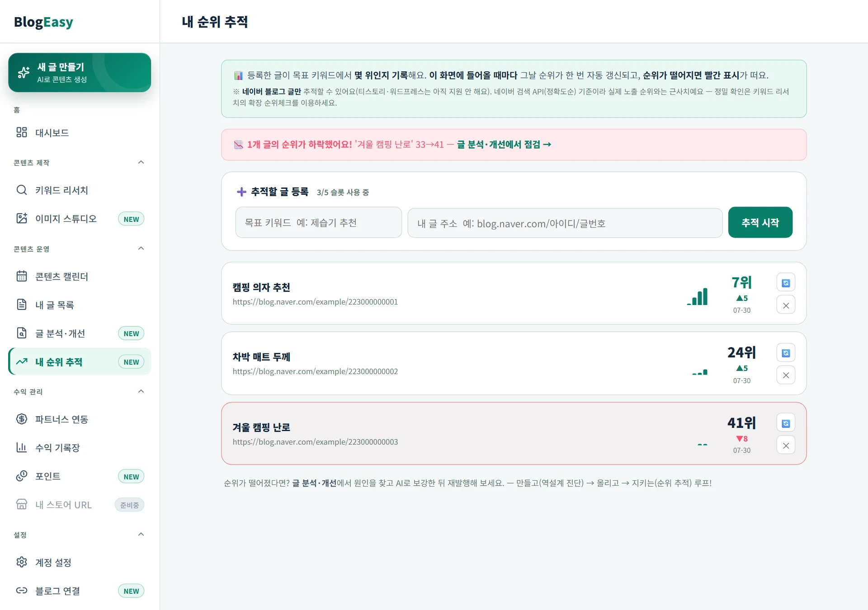Go to 계정 설정
The width and height of the screenshot is (868, 610).
(80, 562)
